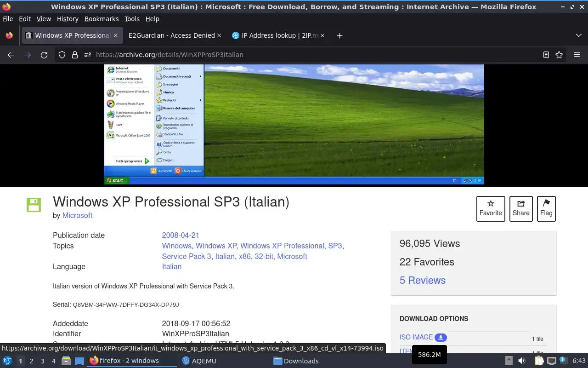Open Firefox application hamburger menu
Image resolution: width=588 pixels, height=368 pixels.
click(x=577, y=55)
